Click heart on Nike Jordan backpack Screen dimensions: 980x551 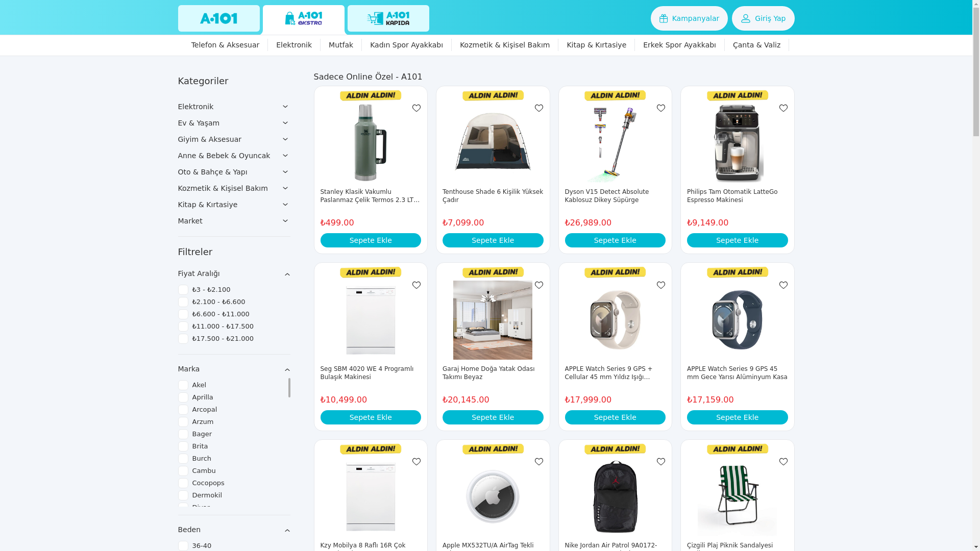661,462
